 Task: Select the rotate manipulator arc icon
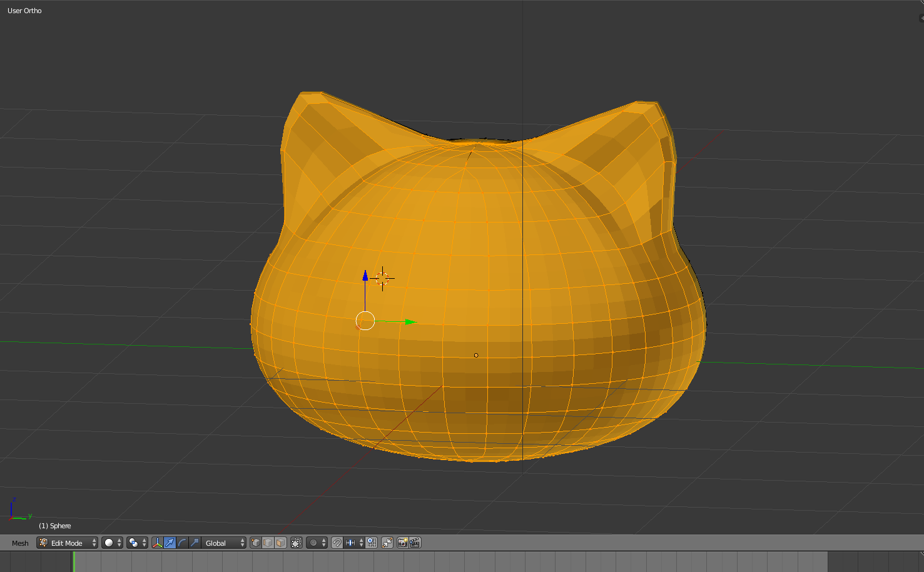182,543
